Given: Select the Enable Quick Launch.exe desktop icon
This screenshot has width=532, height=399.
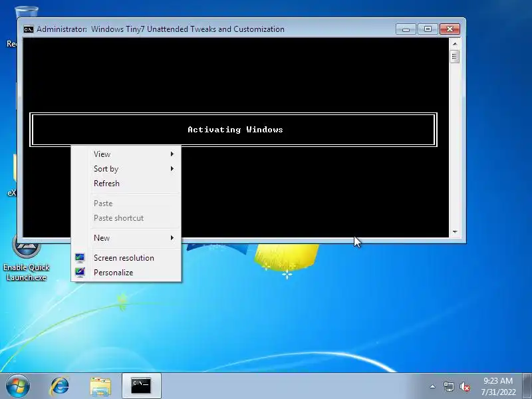Looking at the screenshot, I should (27, 259).
